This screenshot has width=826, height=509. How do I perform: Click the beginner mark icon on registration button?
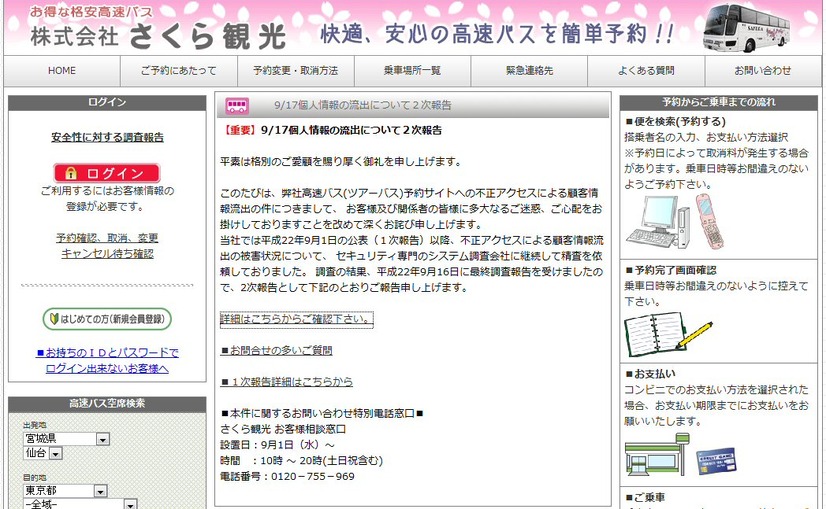[x=54, y=319]
